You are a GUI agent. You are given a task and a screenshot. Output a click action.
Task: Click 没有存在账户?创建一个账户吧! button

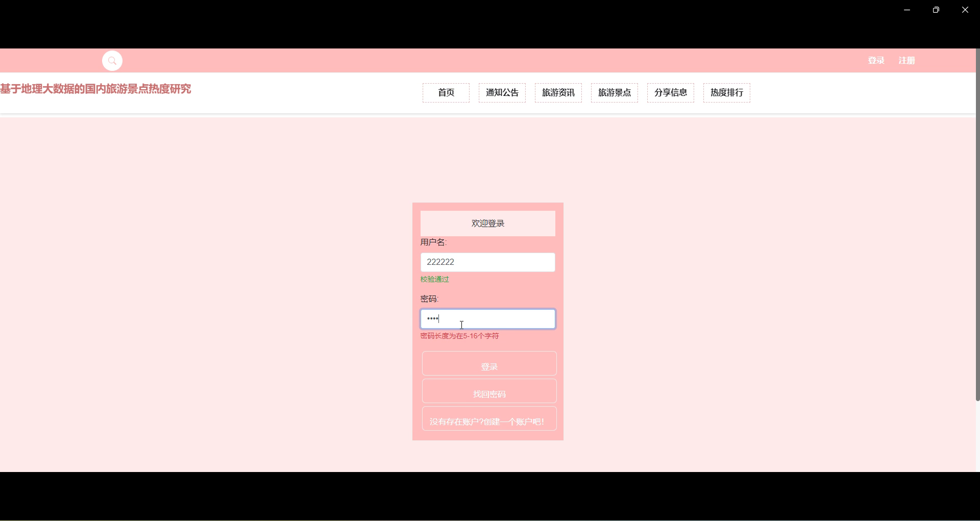tap(489, 418)
